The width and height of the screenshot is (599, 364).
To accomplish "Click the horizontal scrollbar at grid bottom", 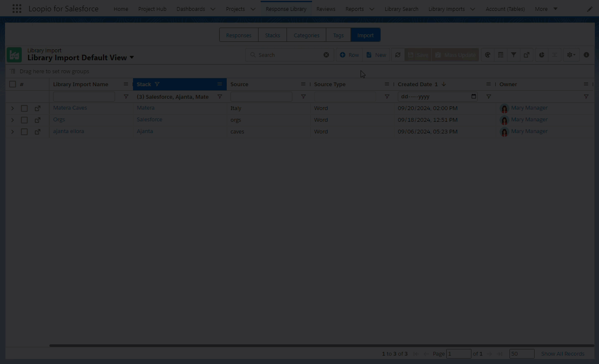I will point(321,346).
